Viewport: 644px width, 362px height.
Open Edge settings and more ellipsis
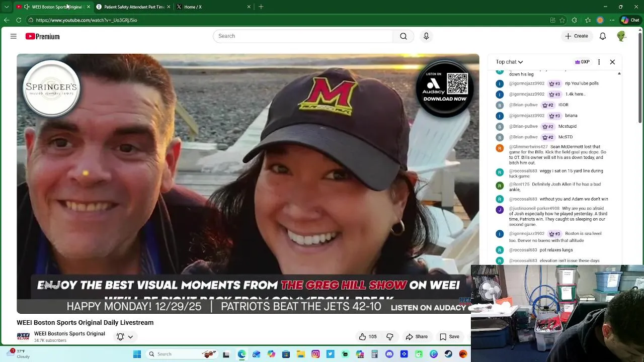pos(612,20)
